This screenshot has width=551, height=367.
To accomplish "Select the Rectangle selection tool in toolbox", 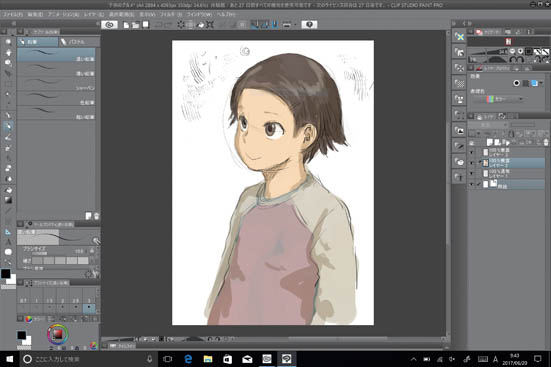I will pyautogui.click(x=8, y=84).
